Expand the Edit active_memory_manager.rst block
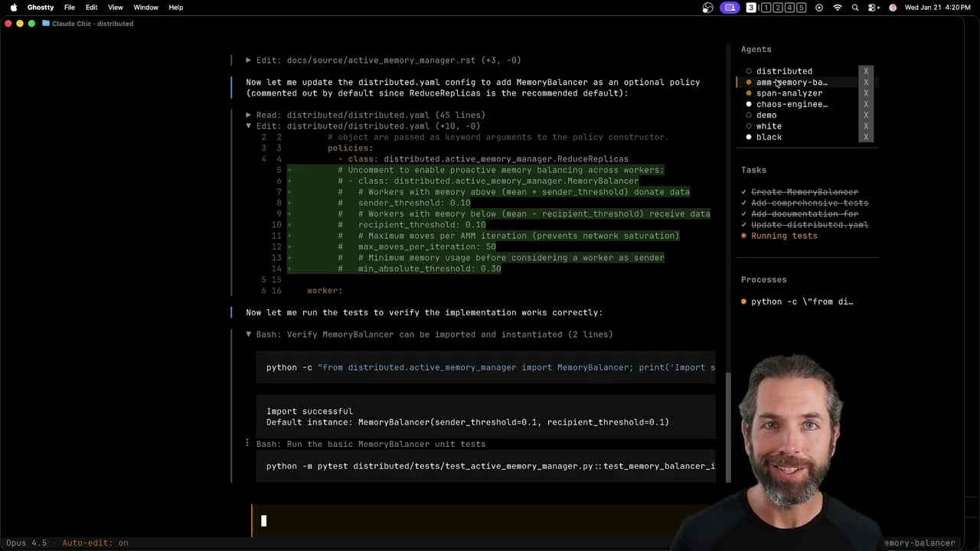 click(x=248, y=60)
